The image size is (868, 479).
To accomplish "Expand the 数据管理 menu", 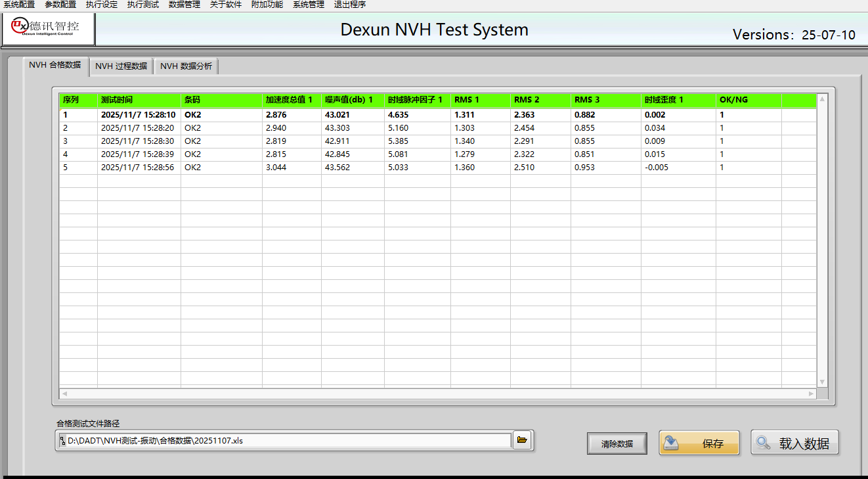I will coord(184,5).
